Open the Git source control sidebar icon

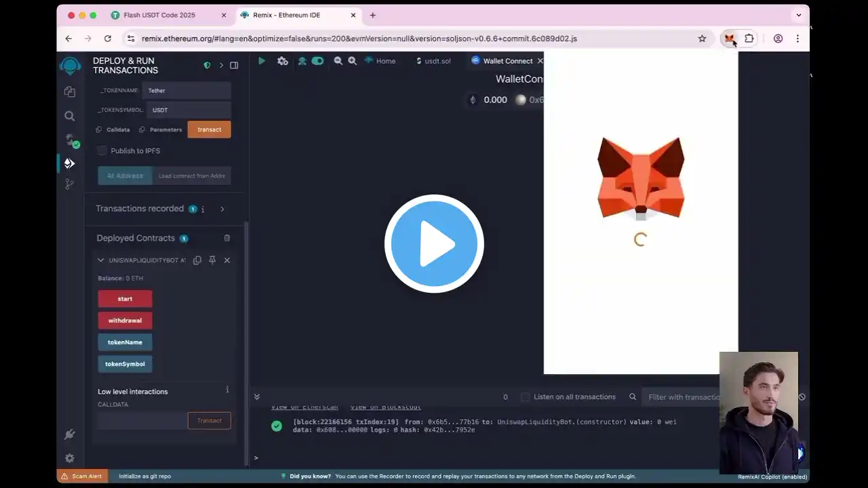[x=70, y=184]
